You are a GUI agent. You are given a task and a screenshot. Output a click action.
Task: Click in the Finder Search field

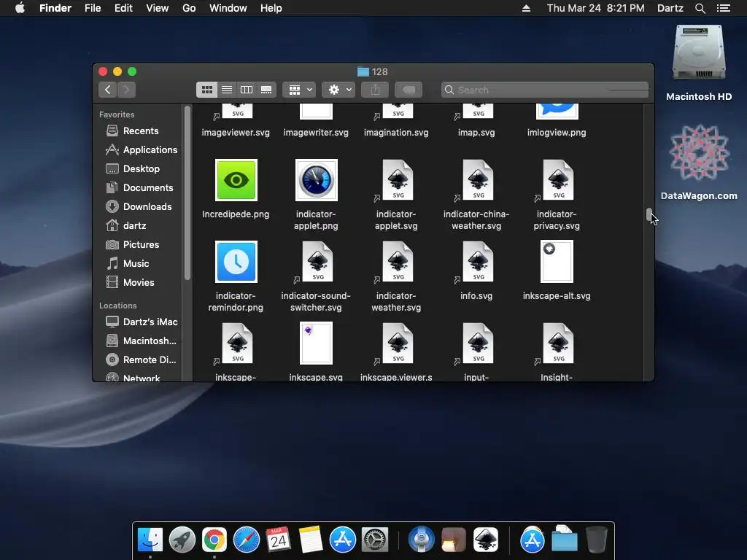(545, 90)
